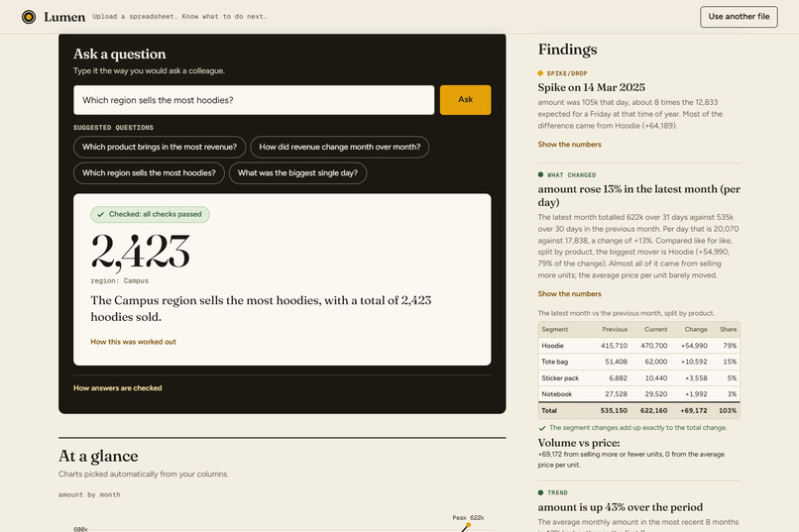Screen dimensions: 799x532
Task: Expand 'Show the numbers' under Spike on 14 Mar
Action: [x=569, y=145]
